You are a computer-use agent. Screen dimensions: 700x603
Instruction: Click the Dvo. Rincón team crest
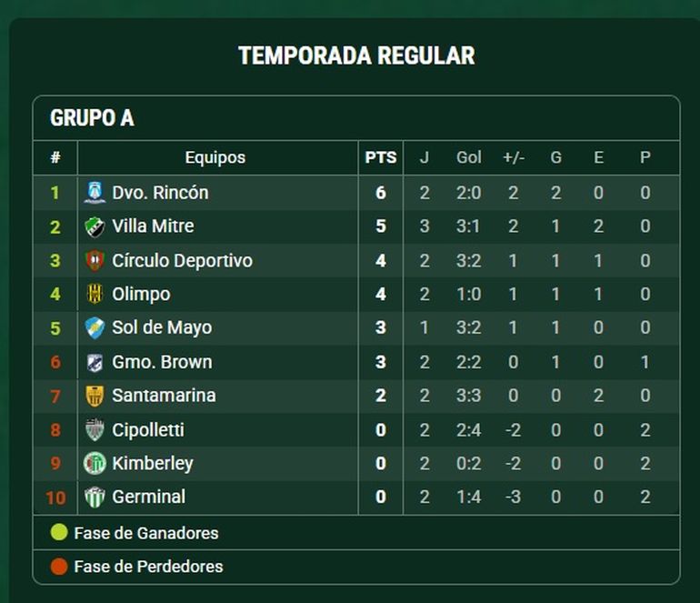(95, 193)
